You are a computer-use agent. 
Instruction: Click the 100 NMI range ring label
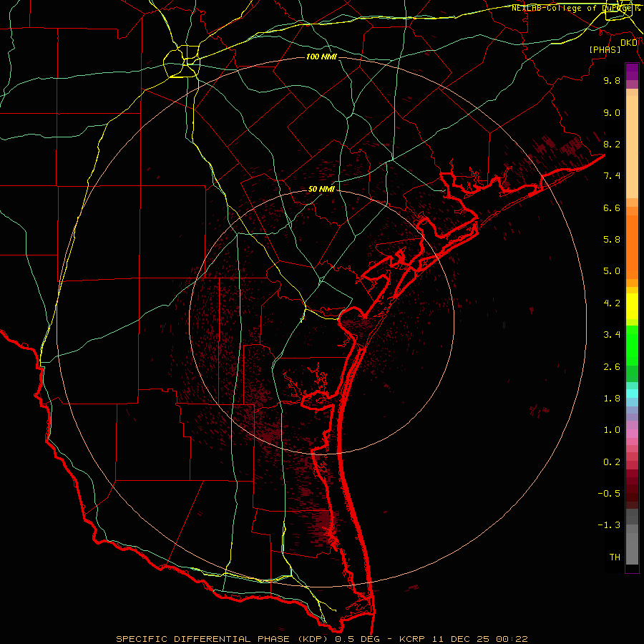(x=321, y=57)
